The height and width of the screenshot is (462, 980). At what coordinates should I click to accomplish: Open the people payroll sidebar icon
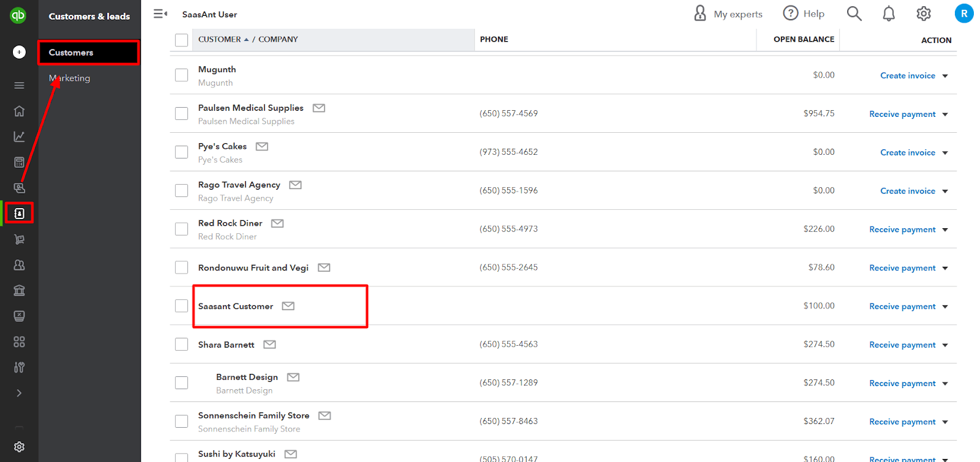pyautogui.click(x=19, y=265)
